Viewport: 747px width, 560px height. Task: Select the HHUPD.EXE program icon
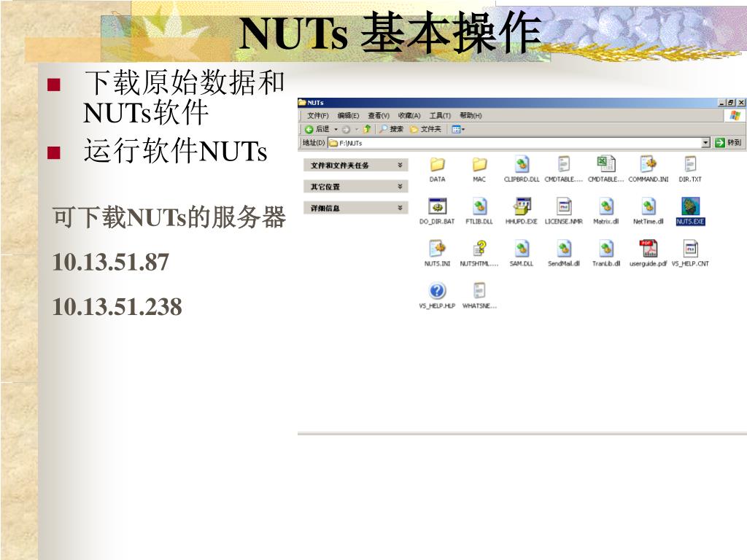(522, 206)
